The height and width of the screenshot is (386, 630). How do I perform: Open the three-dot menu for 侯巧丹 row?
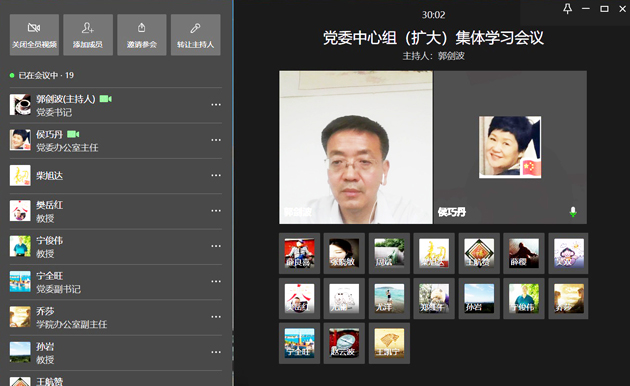[x=216, y=140]
